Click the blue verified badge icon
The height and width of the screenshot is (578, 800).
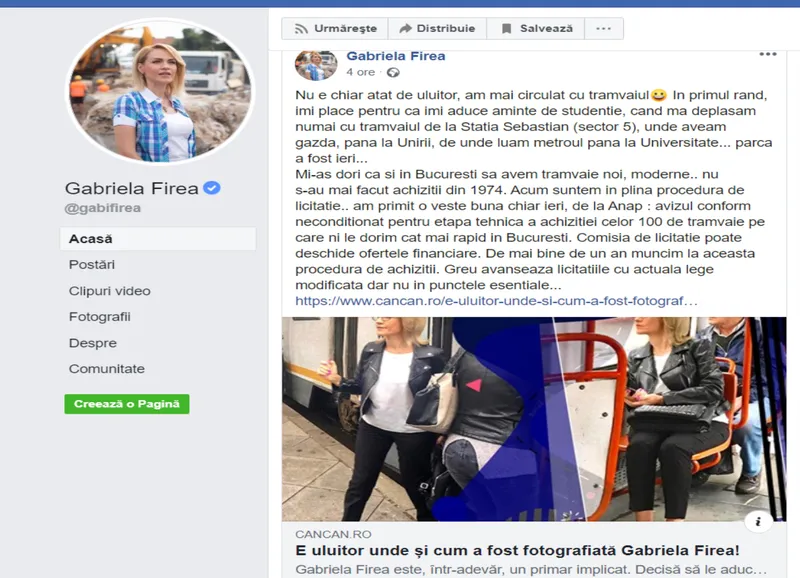click(x=212, y=188)
